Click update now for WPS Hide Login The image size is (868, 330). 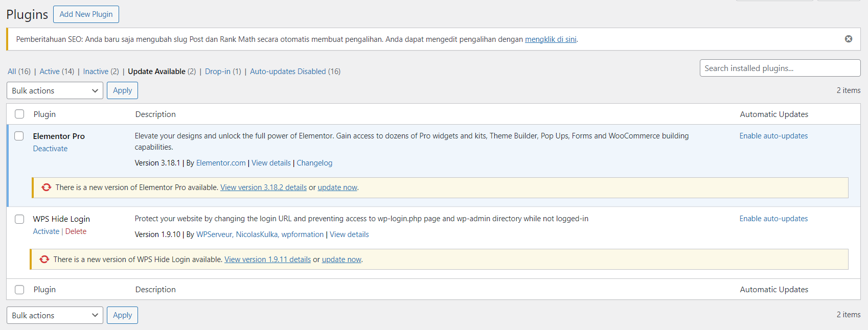click(341, 260)
